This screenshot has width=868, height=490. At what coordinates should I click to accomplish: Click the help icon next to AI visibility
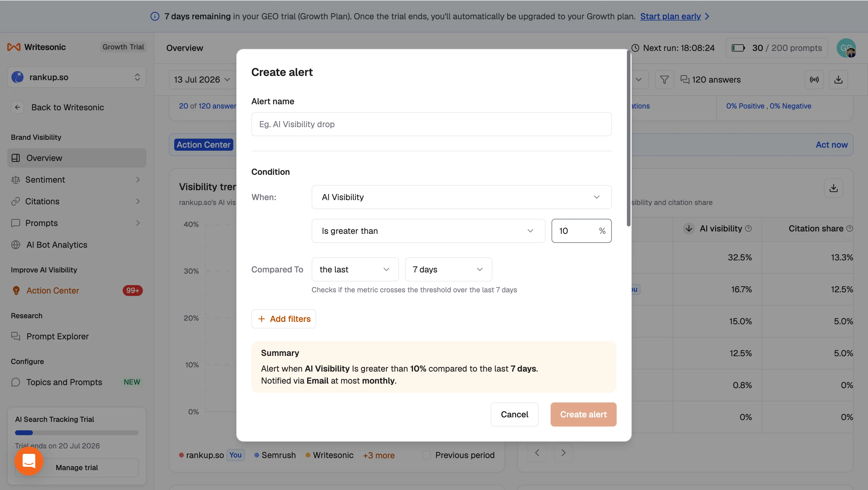[x=748, y=228]
